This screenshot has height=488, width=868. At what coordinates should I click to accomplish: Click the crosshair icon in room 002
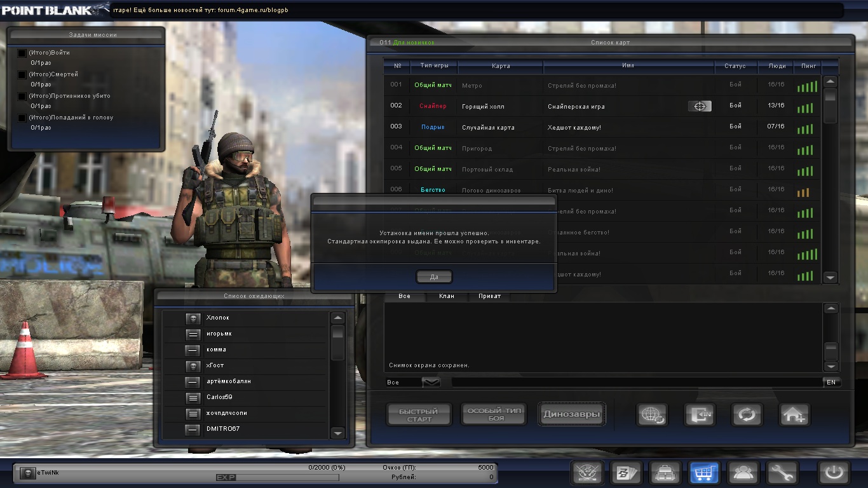pyautogui.click(x=700, y=106)
